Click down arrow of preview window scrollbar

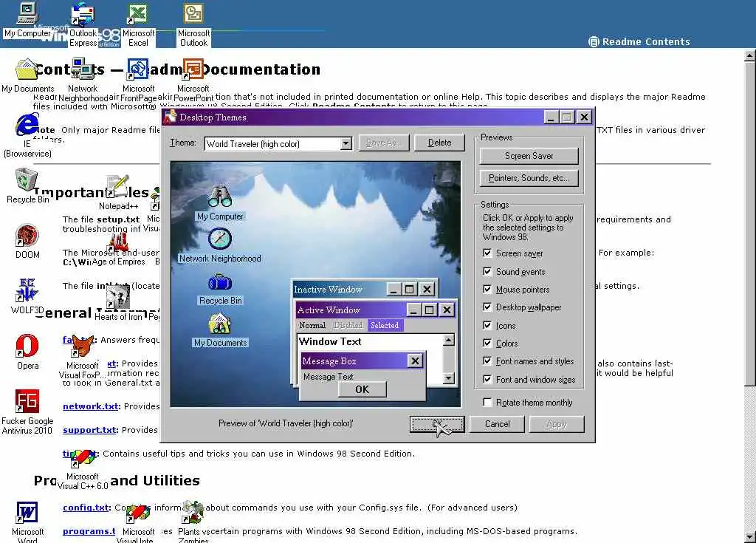448,378
